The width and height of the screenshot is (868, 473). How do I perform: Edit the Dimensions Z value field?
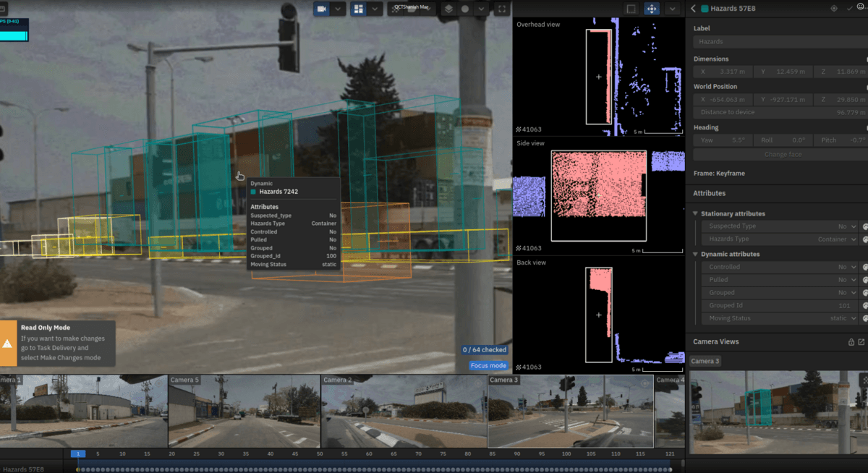841,72
